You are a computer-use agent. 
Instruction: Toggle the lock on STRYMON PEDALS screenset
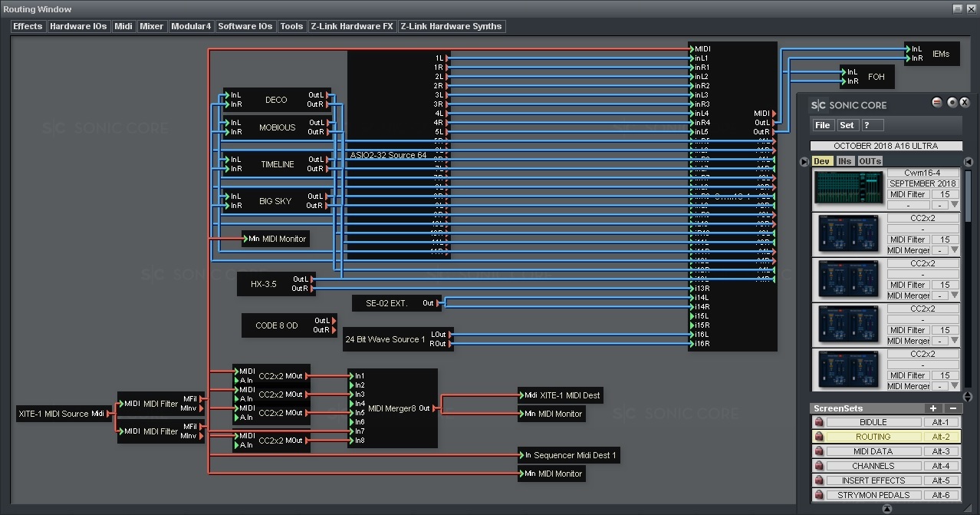(x=819, y=495)
